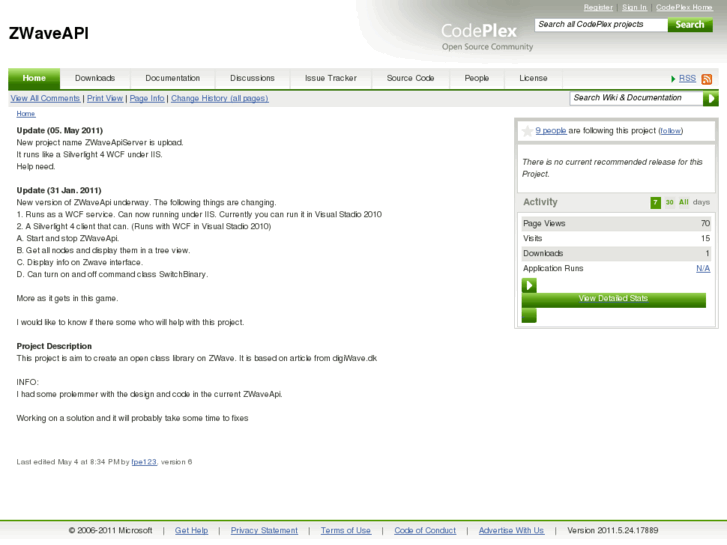Image resolution: width=727 pixels, height=545 pixels.
Task: Open View All Comments link
Action: [x=45, y=99]
